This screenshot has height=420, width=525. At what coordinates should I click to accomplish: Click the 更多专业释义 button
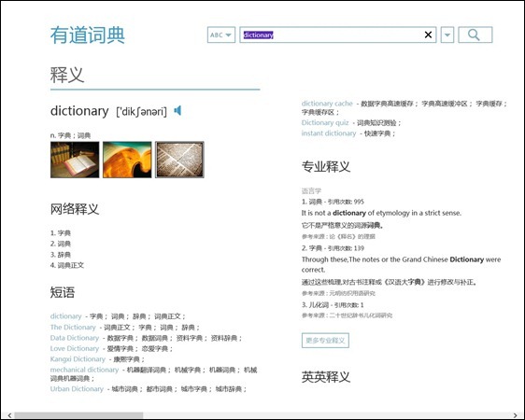click(x=325, y=341)
